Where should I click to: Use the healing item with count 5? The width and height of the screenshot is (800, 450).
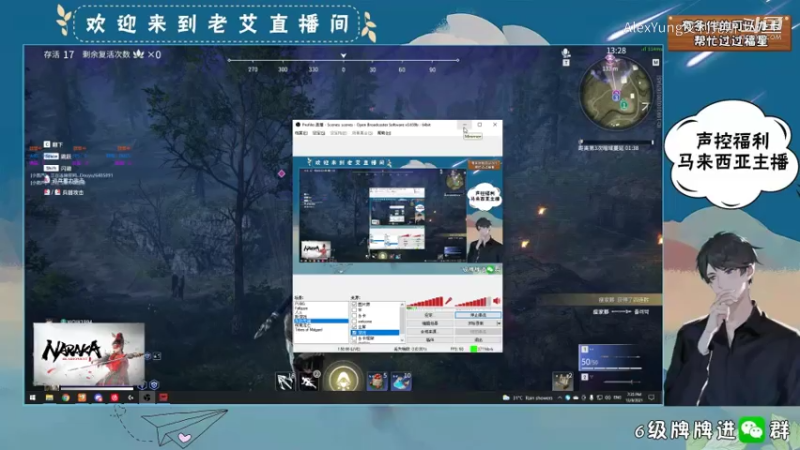tap(377, 381)
